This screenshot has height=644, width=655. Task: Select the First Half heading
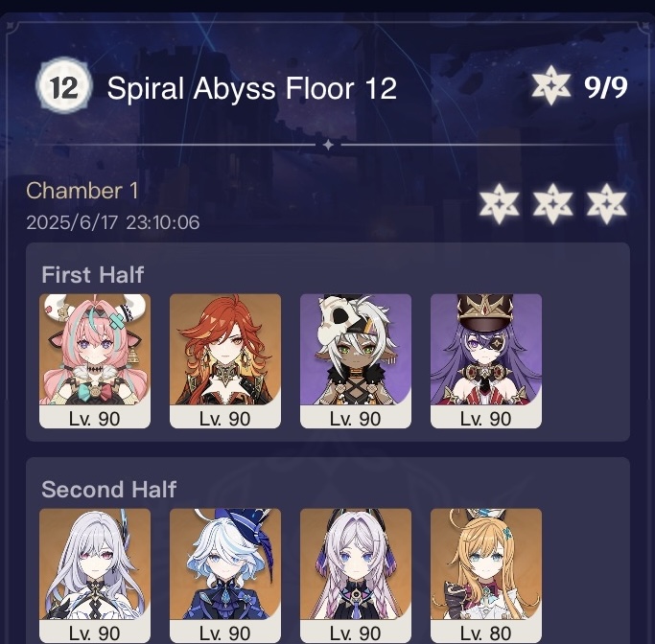[93, 275]
